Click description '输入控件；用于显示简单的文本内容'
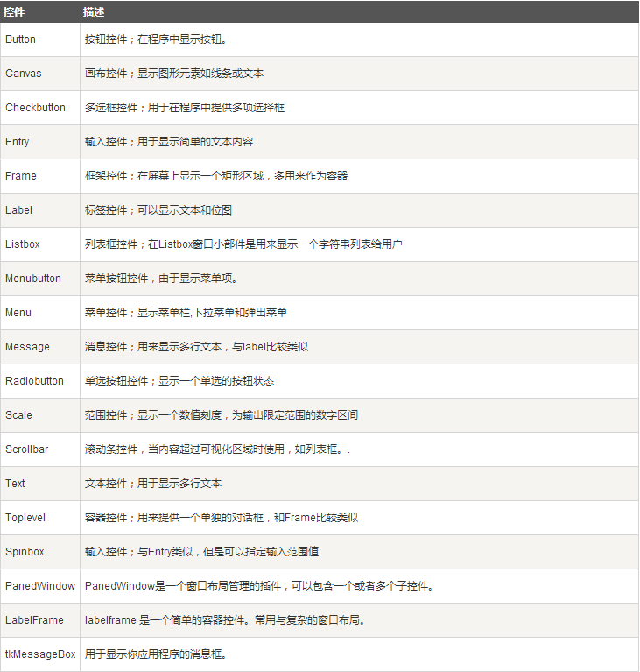640x672 pixels. [169, 142]
